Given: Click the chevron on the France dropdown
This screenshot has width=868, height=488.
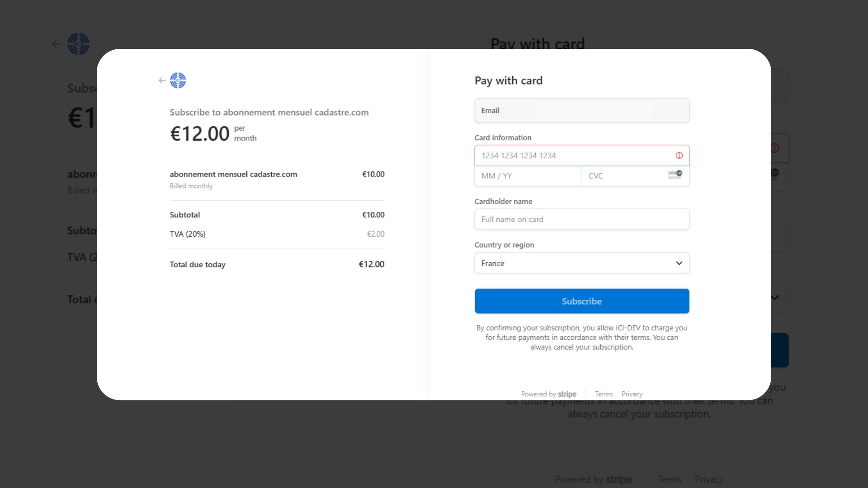Looking at the screenshot, I should click(679, 263).
